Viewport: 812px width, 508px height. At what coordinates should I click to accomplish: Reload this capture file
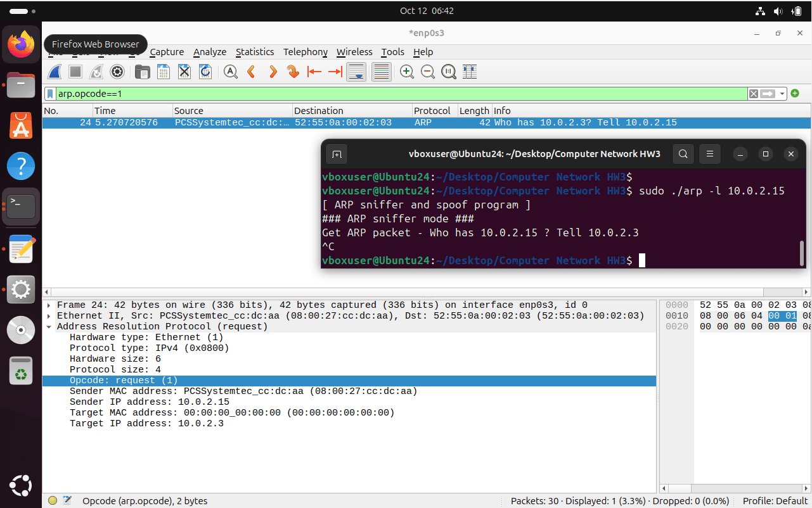205,72
